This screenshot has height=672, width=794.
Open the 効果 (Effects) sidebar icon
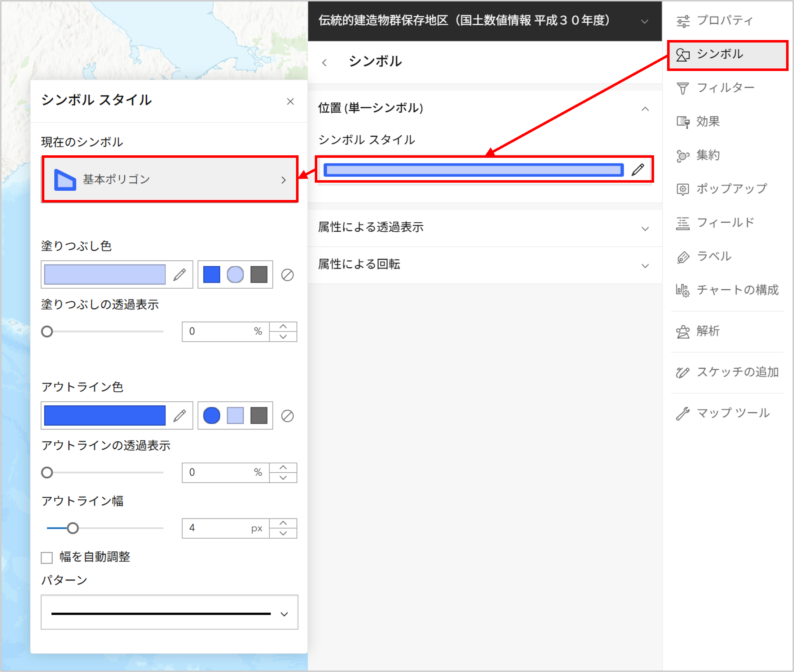tap(682, 122)
